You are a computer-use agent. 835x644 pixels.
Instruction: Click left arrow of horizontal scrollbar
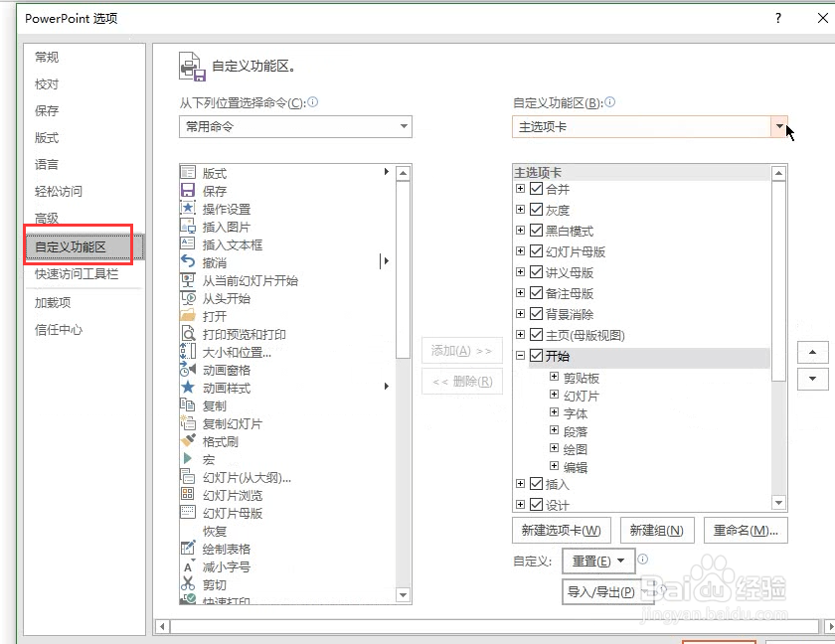point(162,626)
